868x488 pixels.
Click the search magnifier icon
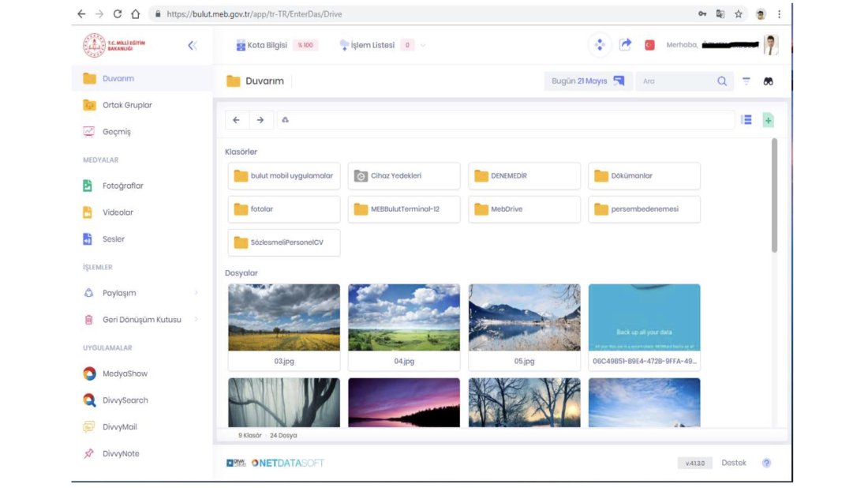point(722,81)
